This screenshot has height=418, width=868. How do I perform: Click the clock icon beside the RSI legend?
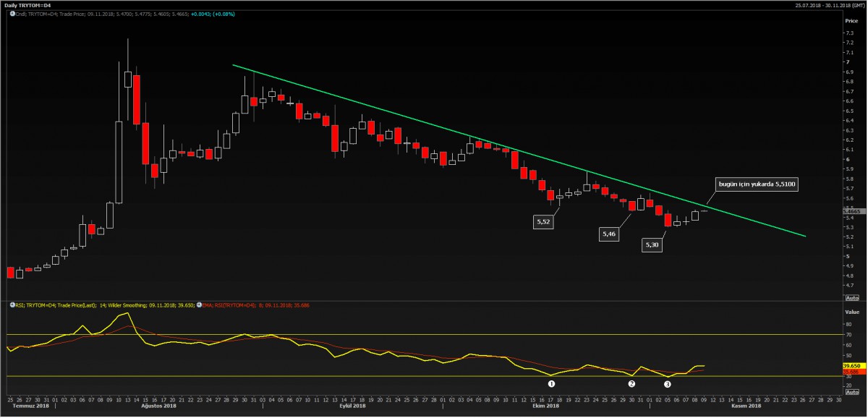coord(12,305)
